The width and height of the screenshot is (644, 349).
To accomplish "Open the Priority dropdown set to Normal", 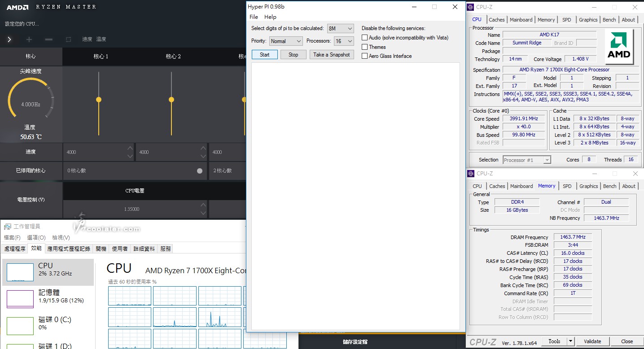I will pos(286,41).
